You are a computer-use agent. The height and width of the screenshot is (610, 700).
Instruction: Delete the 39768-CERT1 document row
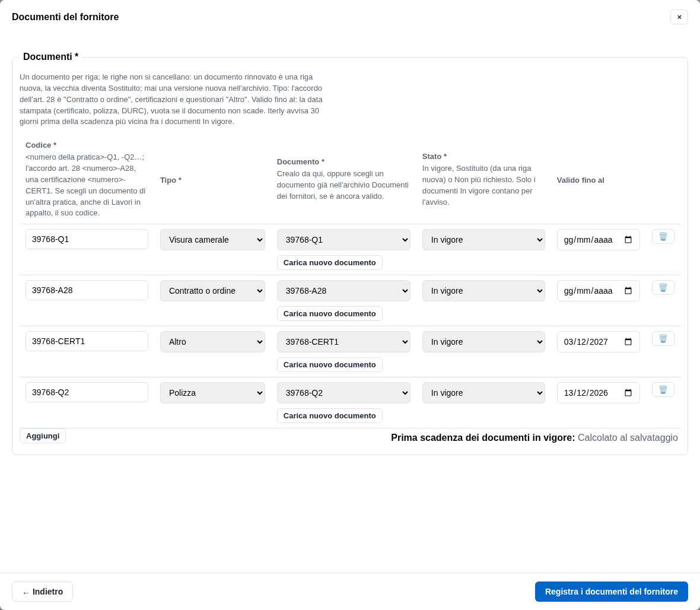(663, 338)
